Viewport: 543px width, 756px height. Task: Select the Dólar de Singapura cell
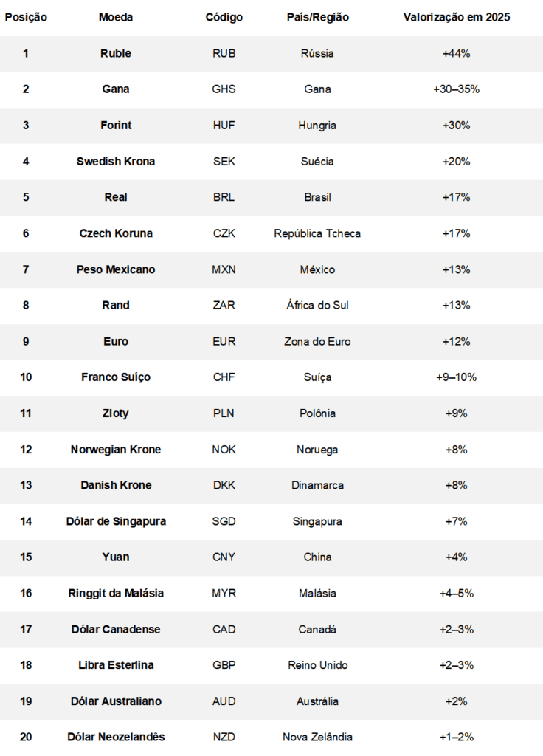(116, 521)
